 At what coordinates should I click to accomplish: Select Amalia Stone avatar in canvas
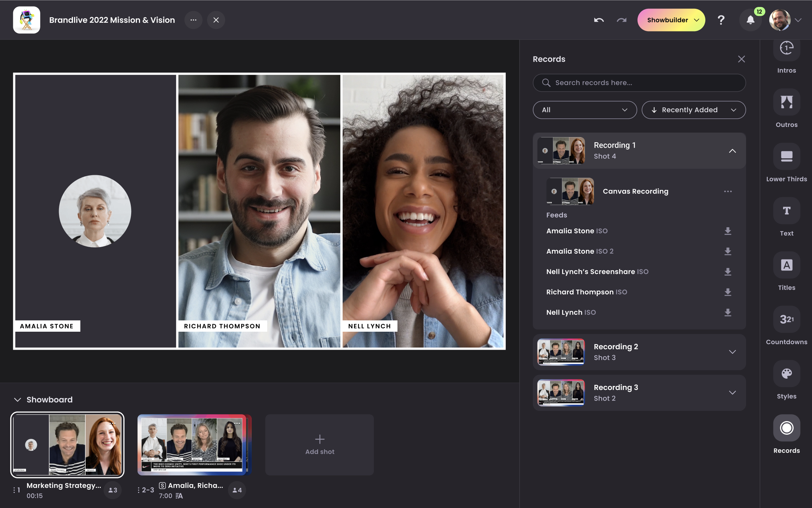[95, 211]
